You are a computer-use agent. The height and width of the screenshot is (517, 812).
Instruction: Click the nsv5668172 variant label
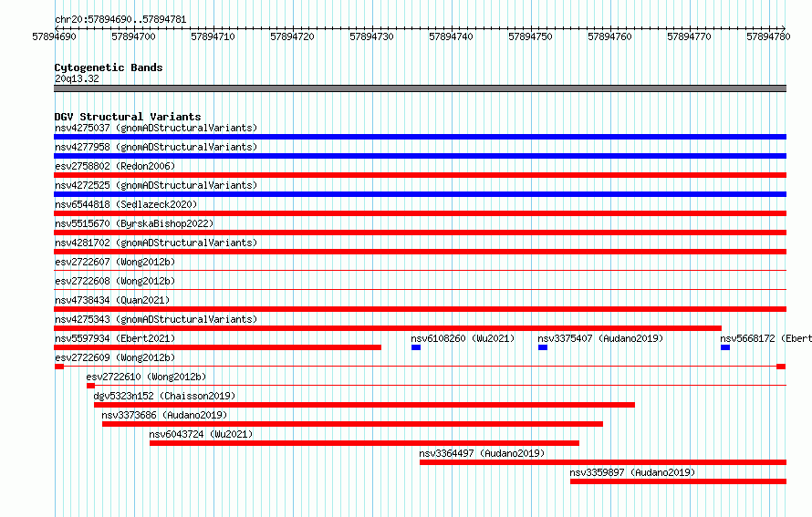click(765, 338)
